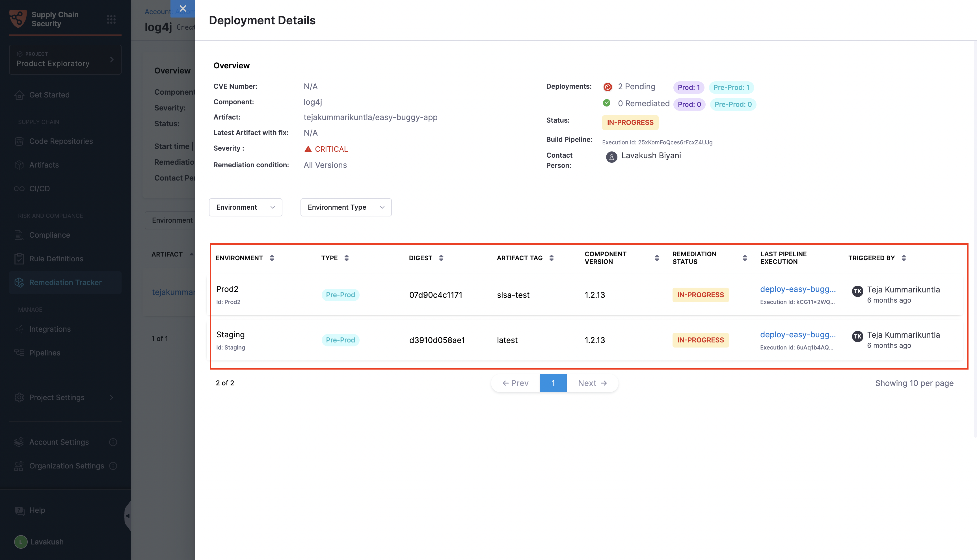Screen dimensions: 977x560
Task: Collapse the sidebar with arrow handle
Action: coord(127,516)
